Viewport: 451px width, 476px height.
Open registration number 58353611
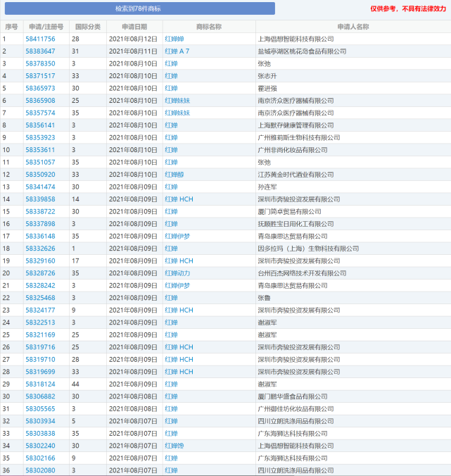pos(40,150)
